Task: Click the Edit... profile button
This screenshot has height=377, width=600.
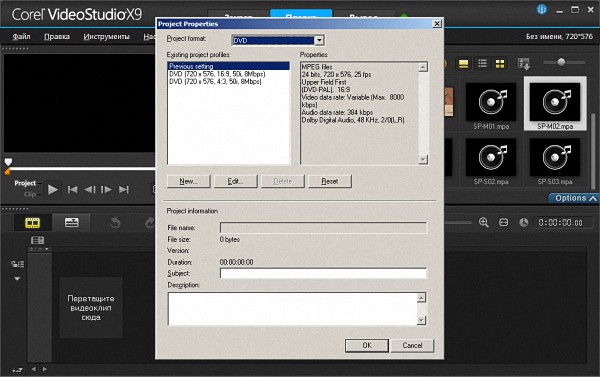Action: 235,181
